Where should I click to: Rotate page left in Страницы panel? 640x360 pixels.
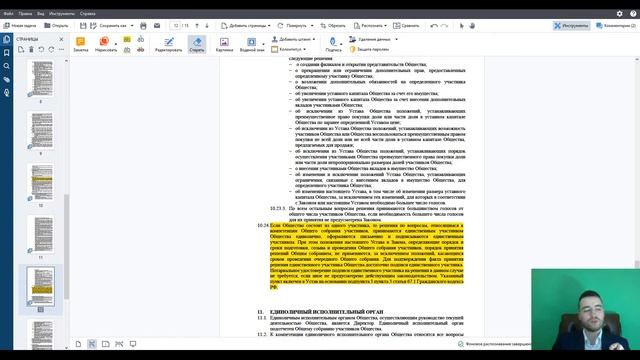[x=41, y=49]
